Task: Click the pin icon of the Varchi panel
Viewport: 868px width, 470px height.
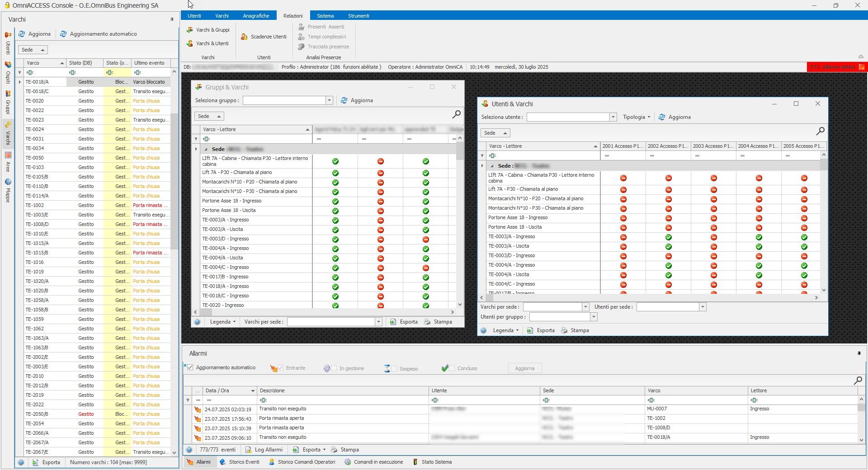Action: coord(172,19)
